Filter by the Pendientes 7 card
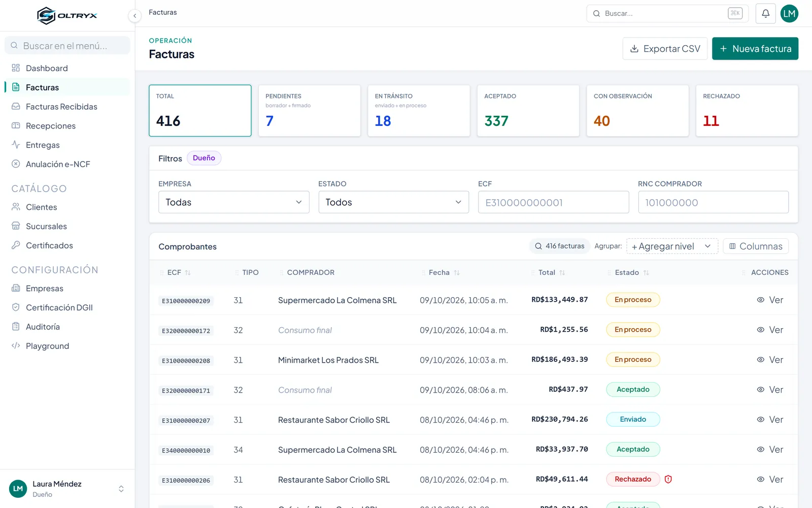812x508 pixels. 310,111
